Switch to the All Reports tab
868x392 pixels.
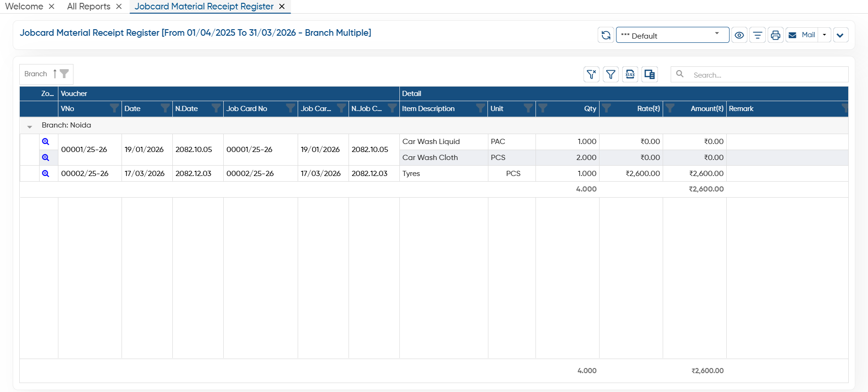(x=89, y=7)
